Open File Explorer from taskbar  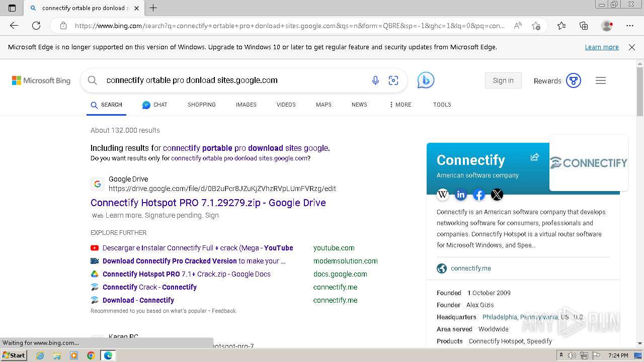[x=57, y=355]
